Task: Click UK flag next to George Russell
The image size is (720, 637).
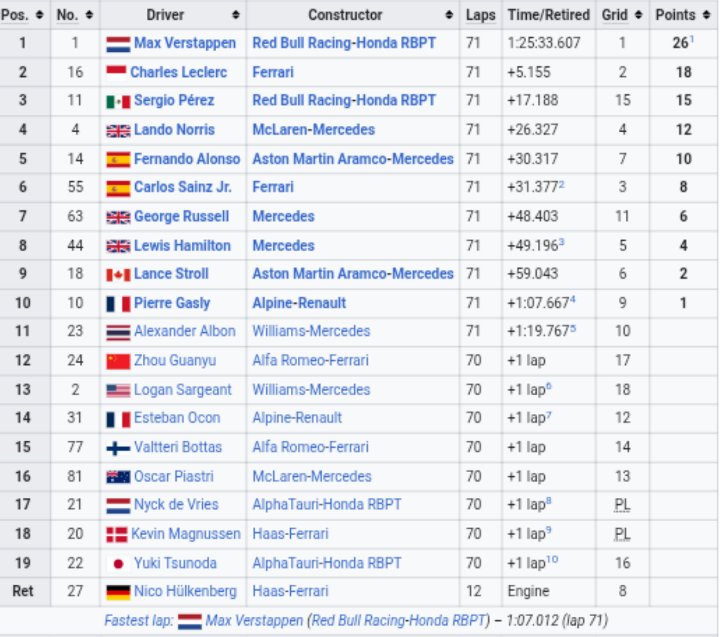Action: [118, 217]
